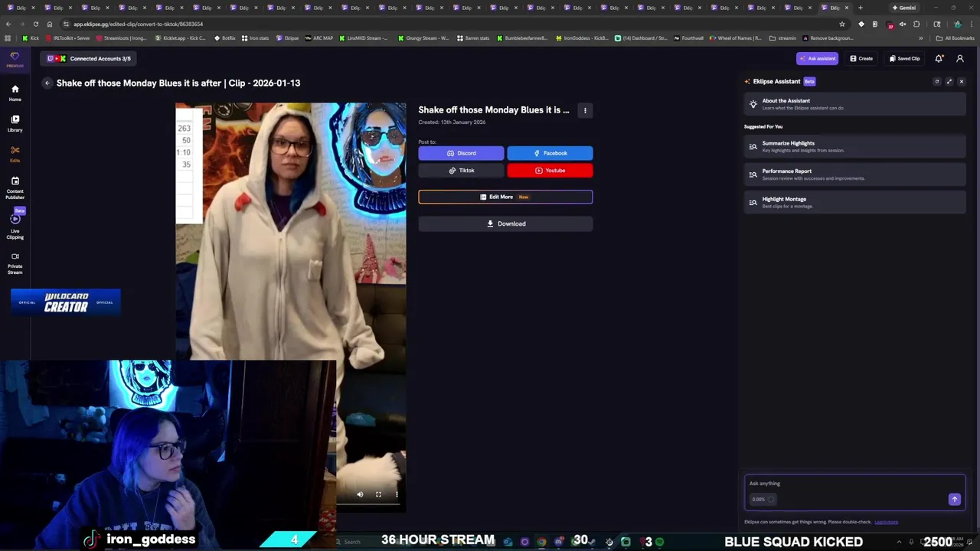Open the IRLToolkit Server bookmark
The image size is (980, 551).
67,37
